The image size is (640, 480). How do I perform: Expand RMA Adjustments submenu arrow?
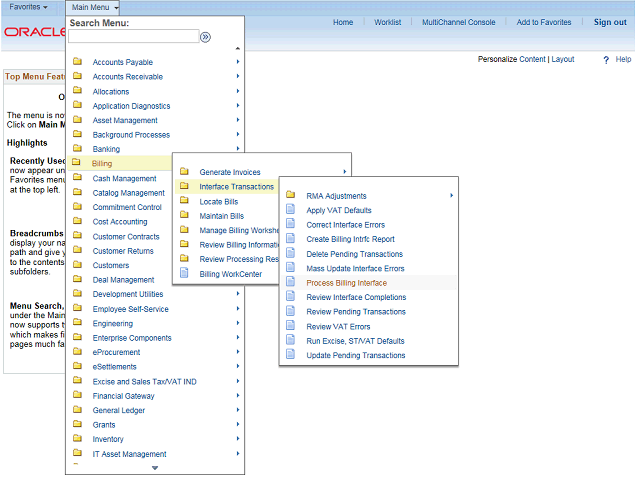point(452,196)
